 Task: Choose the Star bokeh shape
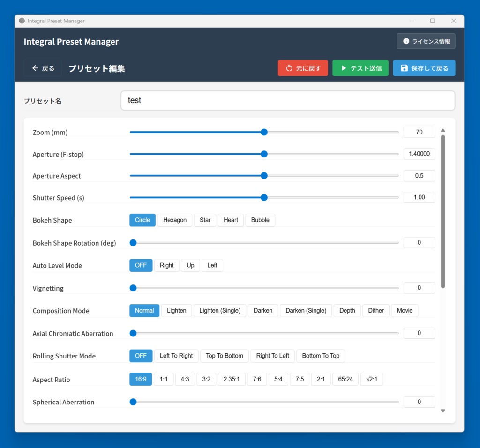pos(205,220)
